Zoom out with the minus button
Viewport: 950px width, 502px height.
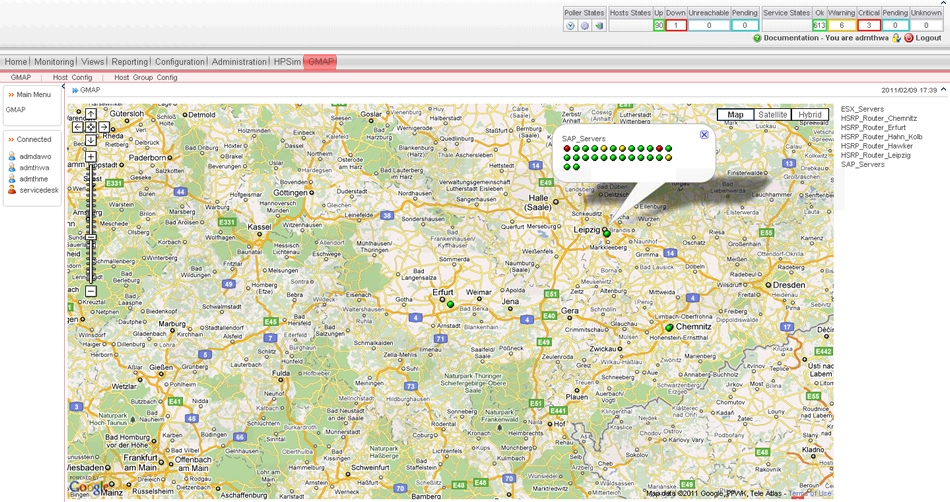[x=90, y=291]
